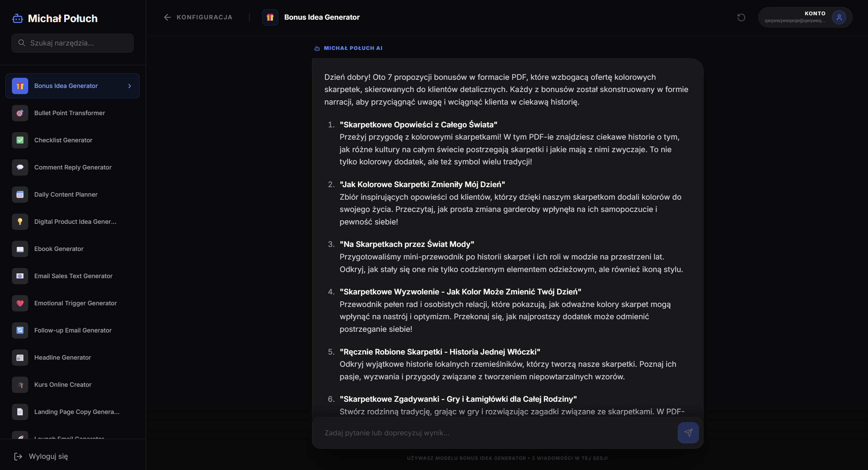The width and height of the screenshot is (868, 470).
Task: Click Wyloguj się to log out
Action: [41, 456]
